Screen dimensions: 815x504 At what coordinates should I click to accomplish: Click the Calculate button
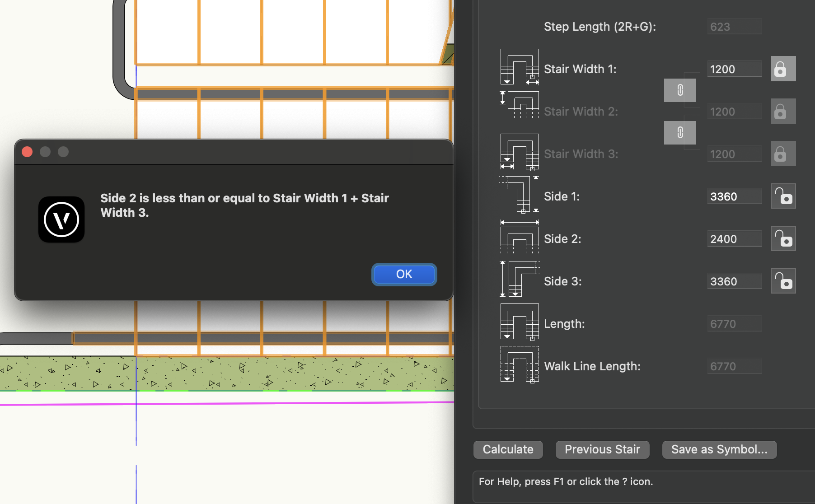click(508, 449)
